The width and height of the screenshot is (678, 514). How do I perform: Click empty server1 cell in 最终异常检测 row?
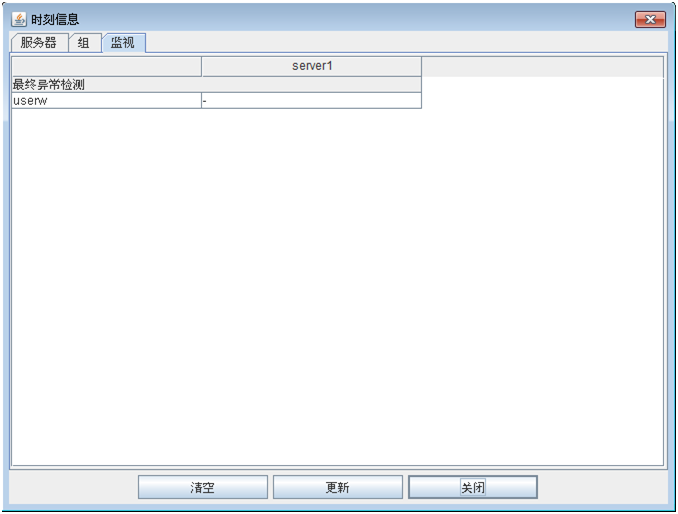pyautogui.click(x=311, y=85)
